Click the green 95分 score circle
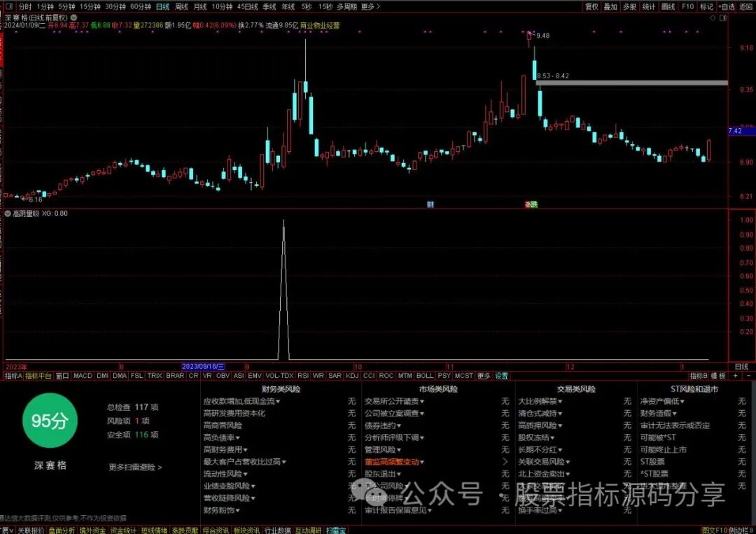756x534 pixels. [50, 420]
